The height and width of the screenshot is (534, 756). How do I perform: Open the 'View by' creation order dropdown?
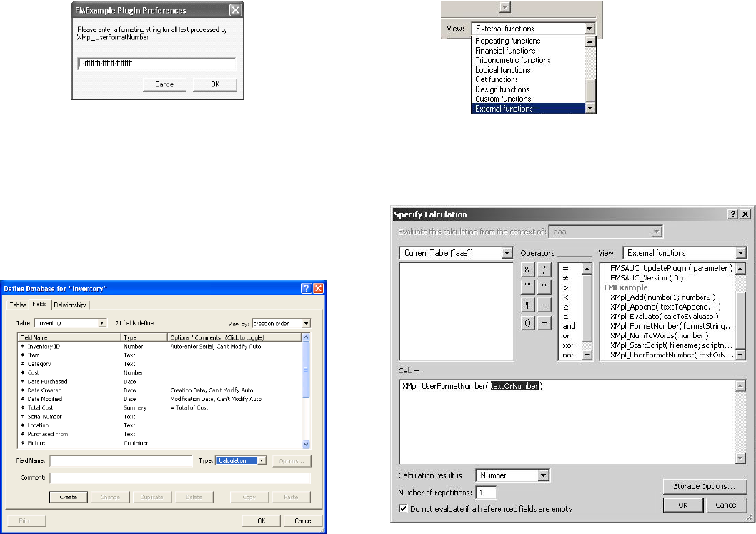point(306,324)
